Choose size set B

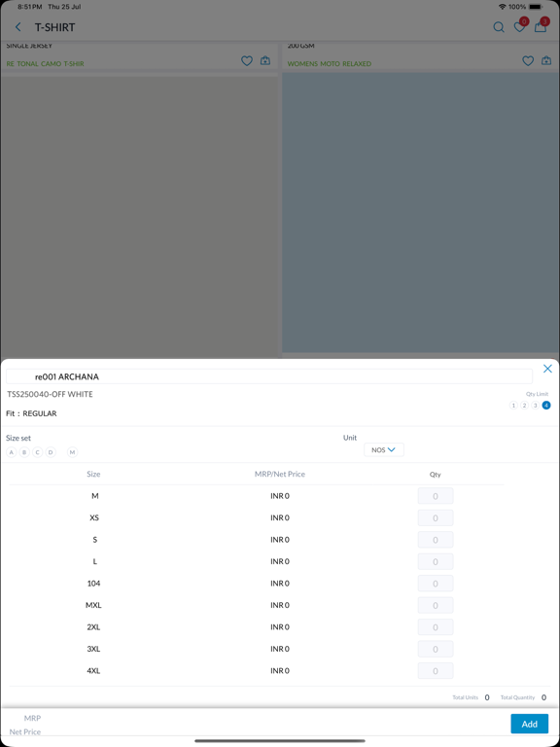click(24, 452)
